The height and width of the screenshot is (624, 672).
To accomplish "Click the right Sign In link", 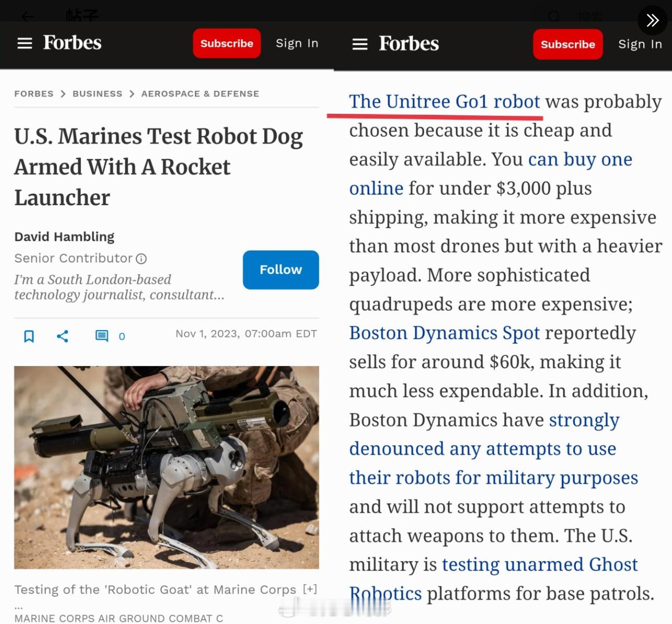I will (640, 44).
